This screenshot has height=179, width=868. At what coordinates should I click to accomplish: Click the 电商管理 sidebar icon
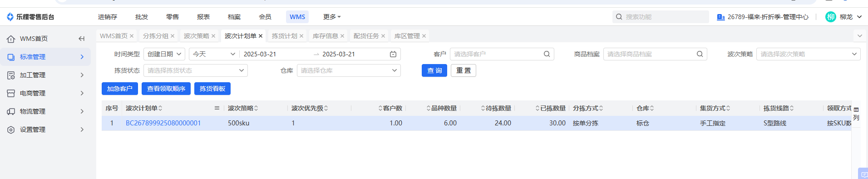(x=11, y=93)
